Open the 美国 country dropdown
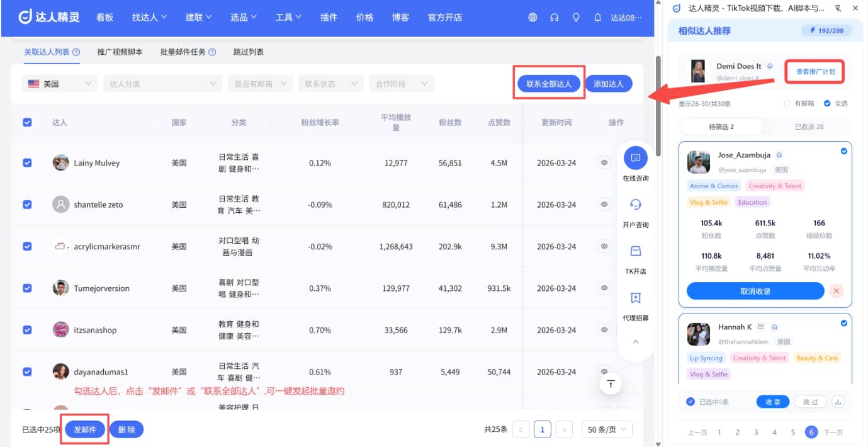The height and width of the screenshot is (447, 868). pos(59,82)
